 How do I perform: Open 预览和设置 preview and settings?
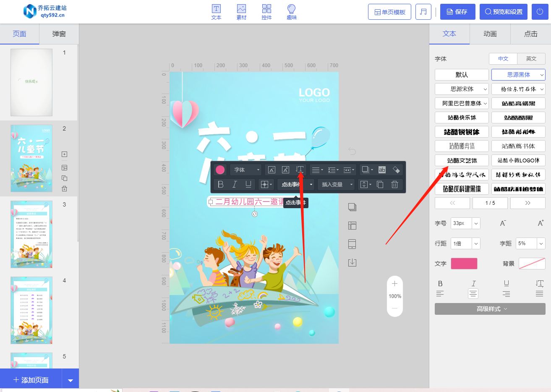[x=503, y=12]
